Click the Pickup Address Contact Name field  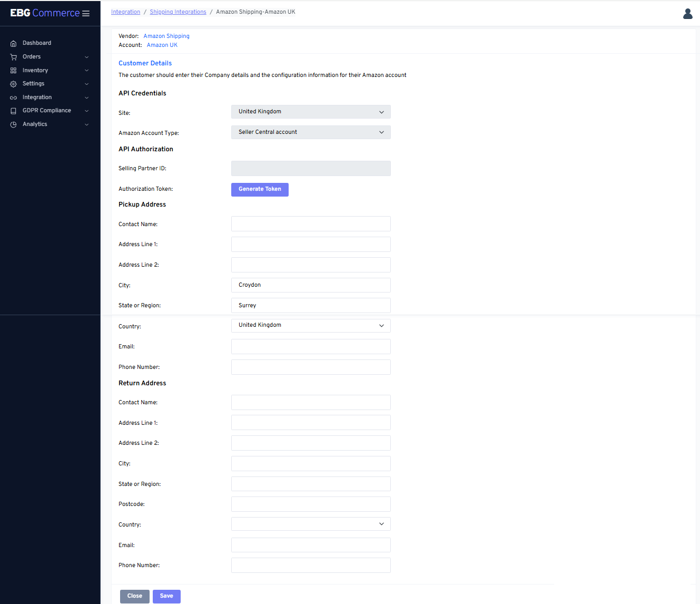pyautogui.click(x=311, y=224)
